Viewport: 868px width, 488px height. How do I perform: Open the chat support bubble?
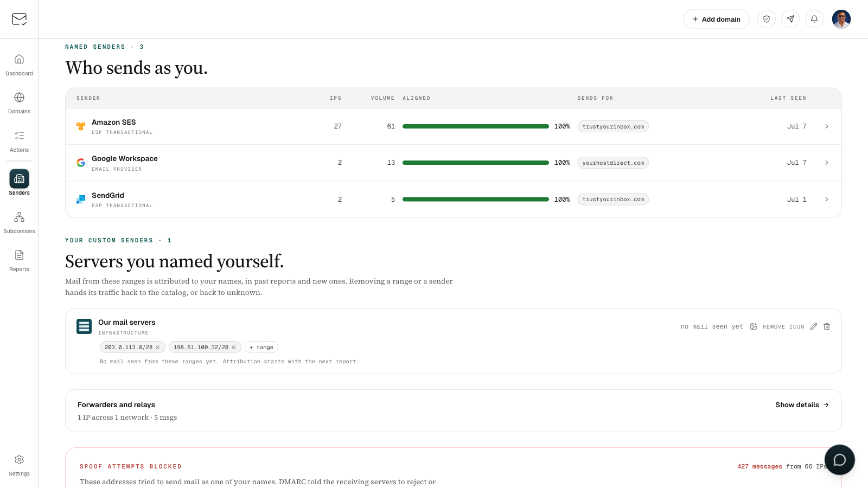840,460
